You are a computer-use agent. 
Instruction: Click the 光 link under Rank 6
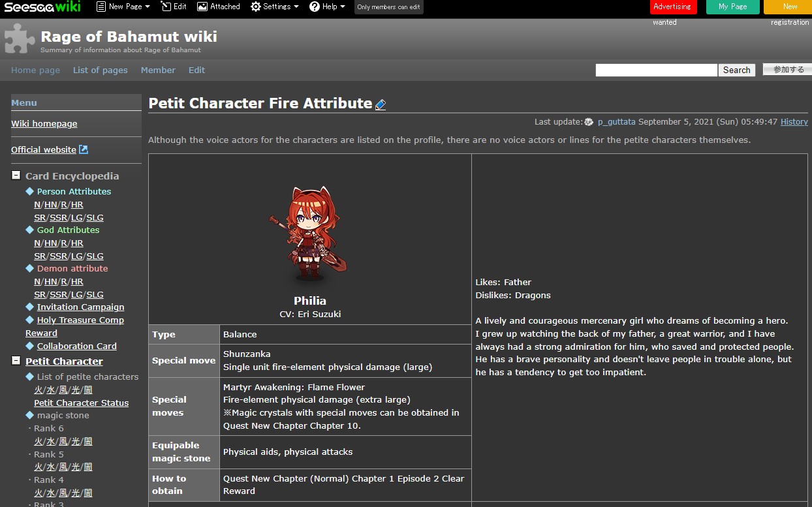tap(76, 441)
